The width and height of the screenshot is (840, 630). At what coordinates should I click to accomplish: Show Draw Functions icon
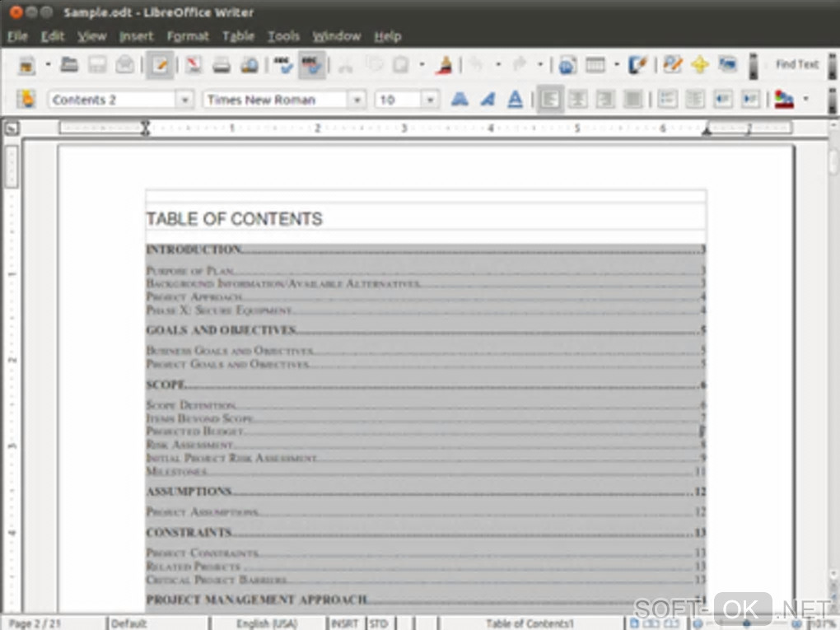click(637, 65)
